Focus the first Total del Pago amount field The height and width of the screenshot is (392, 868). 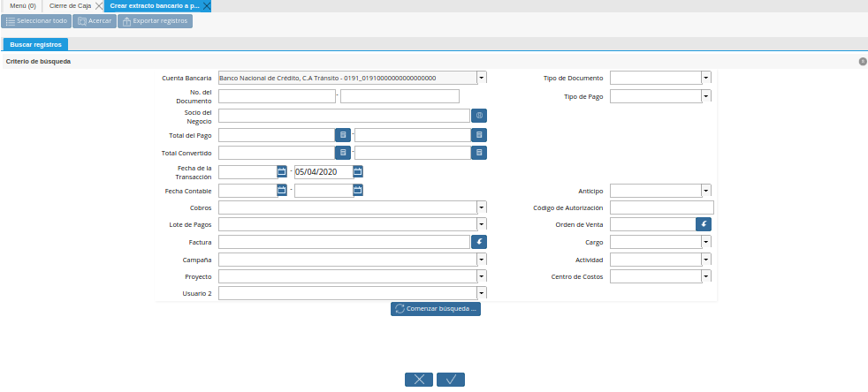point(277,135)
